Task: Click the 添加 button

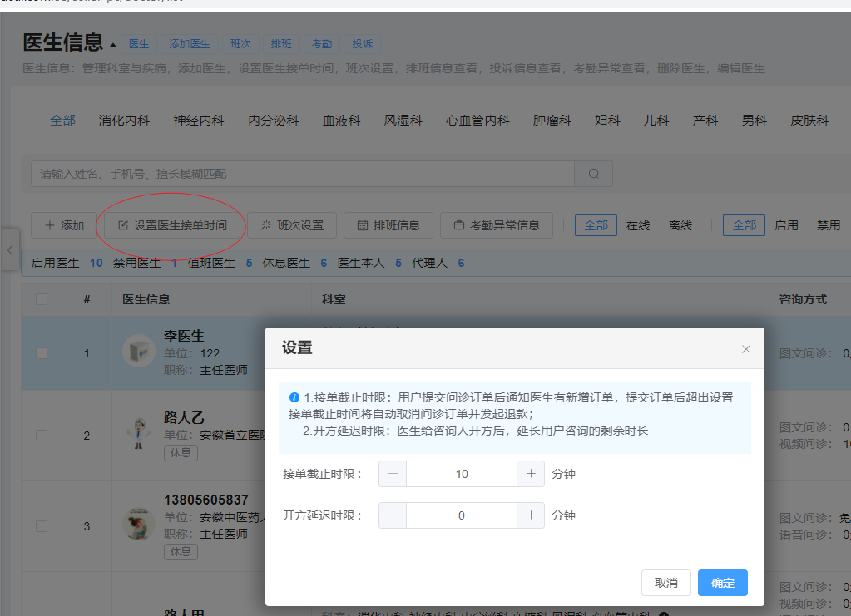Action: (64, 225)
